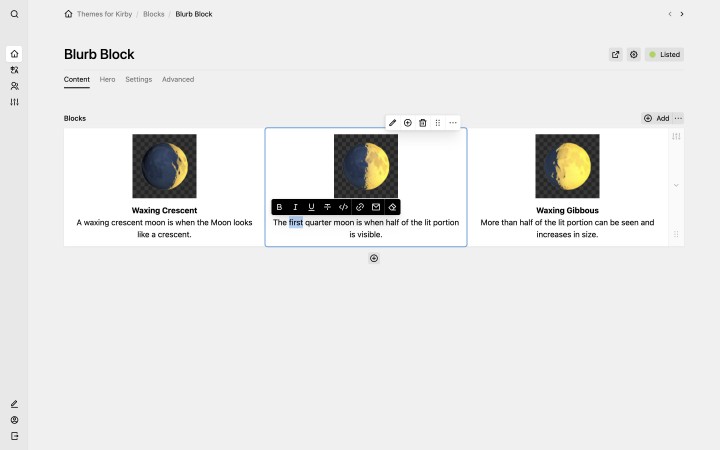Image resolution: width=720 pixels, height=450 pixels.
Task: Delete the selected block with trash icon
Action: tap(423, 123)
